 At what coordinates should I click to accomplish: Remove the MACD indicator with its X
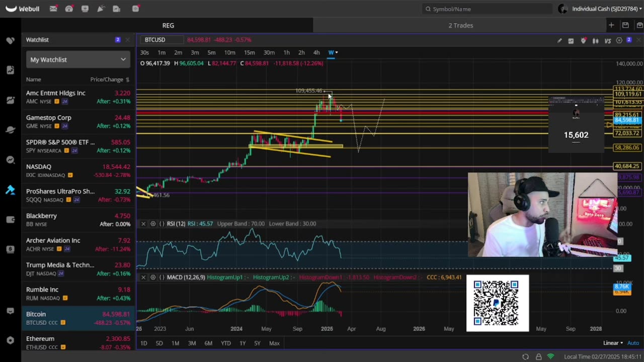click(x=143, y=278)
